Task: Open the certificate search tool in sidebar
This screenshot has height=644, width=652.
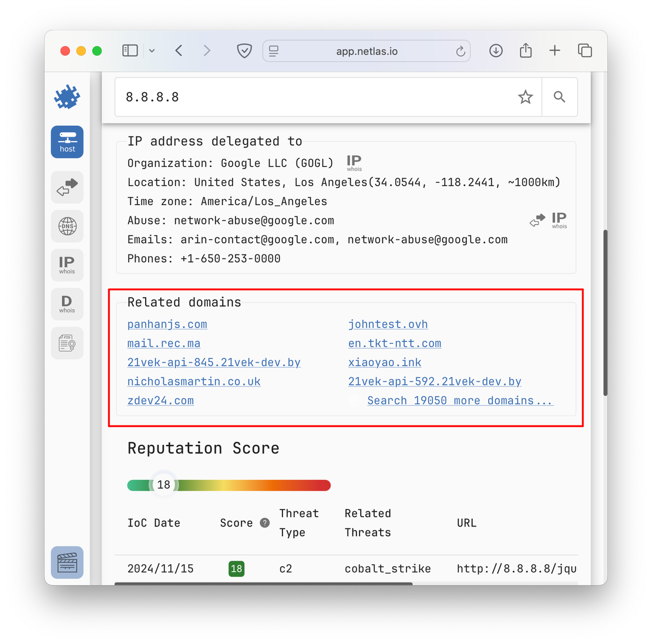Action: [67, 343]
